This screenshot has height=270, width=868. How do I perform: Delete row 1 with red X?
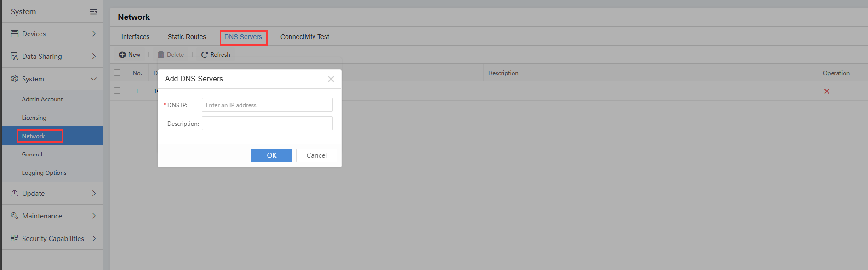(827, 91)
